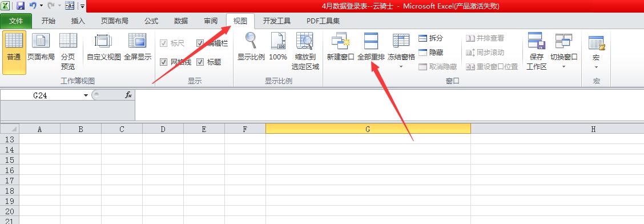The width and height of the screenshot is (644, 224).
Task: Toggle the 标尺 checkbox
Action: coord(163,43)
